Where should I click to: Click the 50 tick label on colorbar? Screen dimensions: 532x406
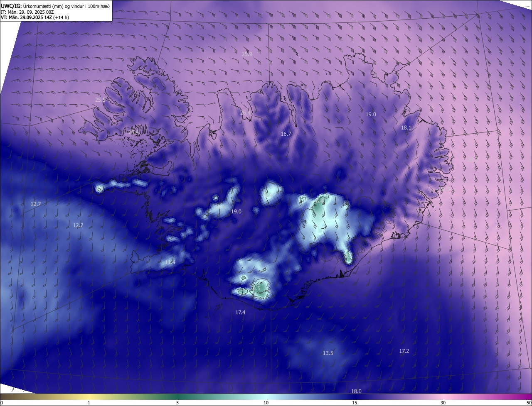(x=529, y=403)
